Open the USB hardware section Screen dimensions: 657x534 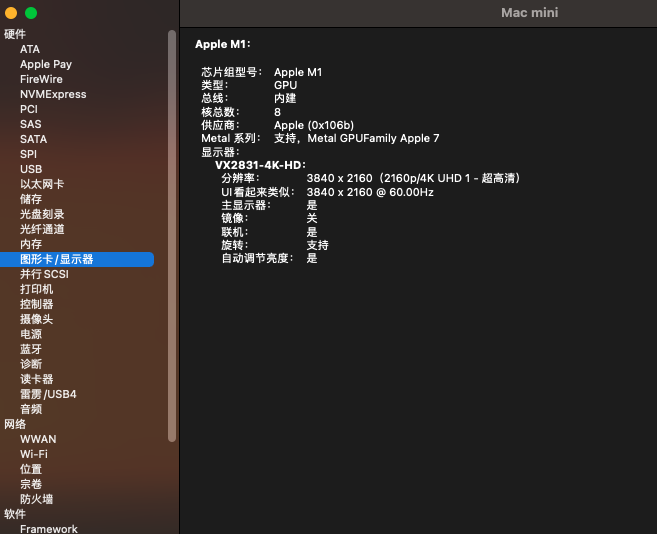(31, 169)
